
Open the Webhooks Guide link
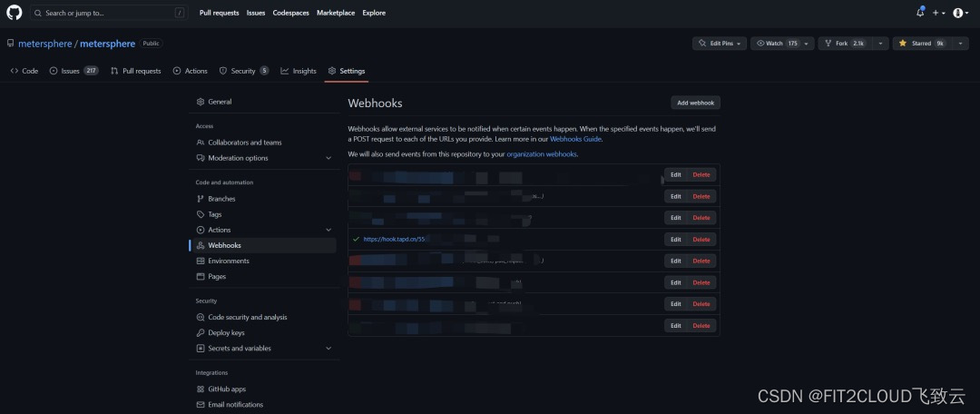[575, 139]
